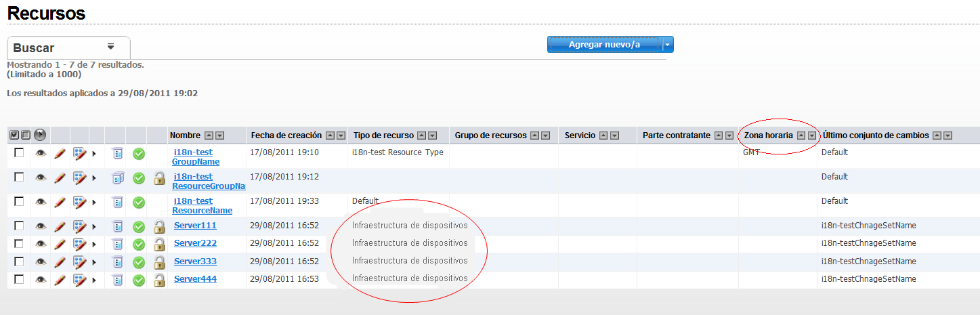
Task: Tick the checkbox for i18n-test GroupName
Action: [x=19, y=153]
